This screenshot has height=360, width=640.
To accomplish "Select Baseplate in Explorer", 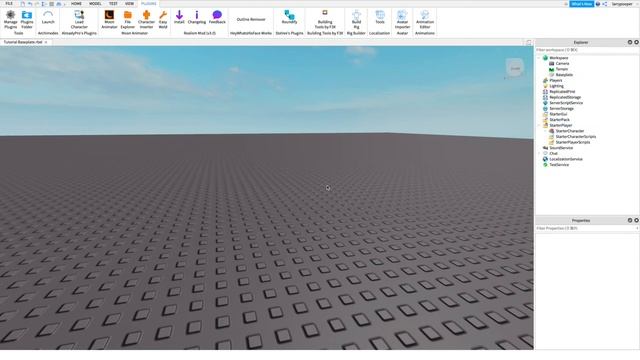I will 564,75.
